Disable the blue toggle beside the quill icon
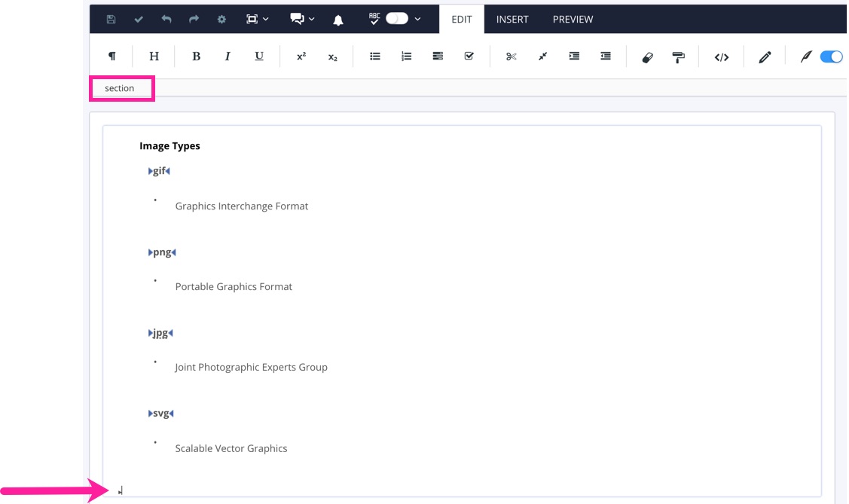 832,56
